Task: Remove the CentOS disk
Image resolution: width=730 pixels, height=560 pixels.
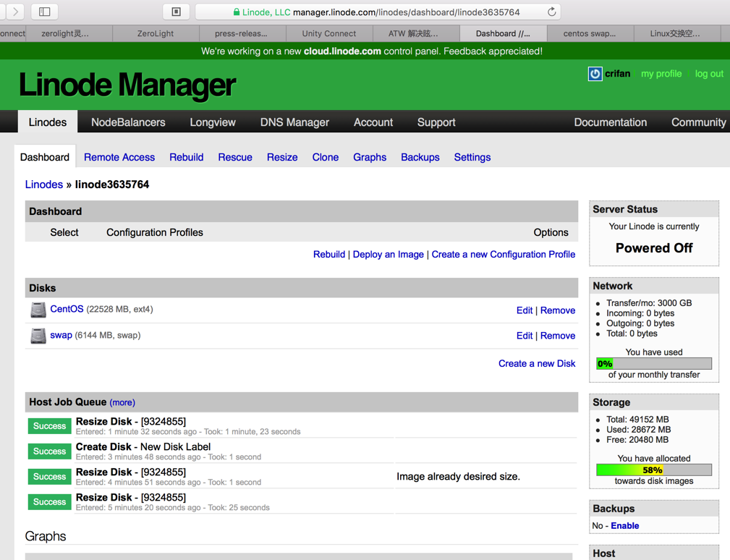Action: pyautogui.click(x=558, y=310)
